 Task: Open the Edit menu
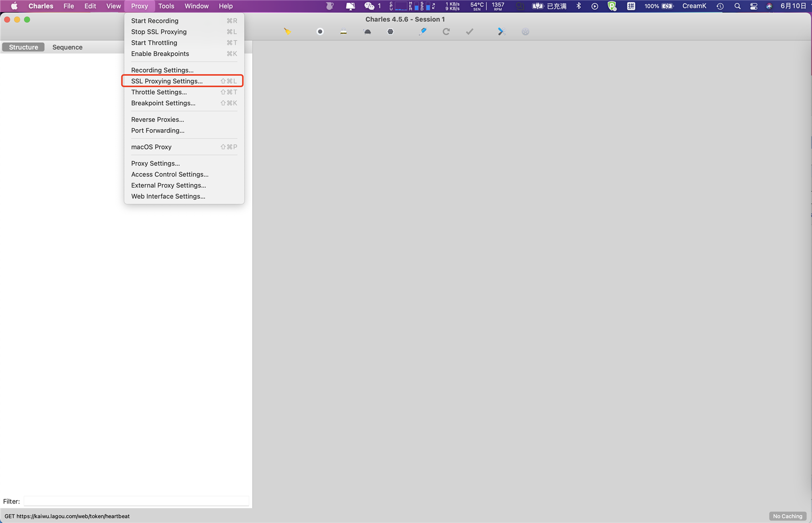pos(90,6)
